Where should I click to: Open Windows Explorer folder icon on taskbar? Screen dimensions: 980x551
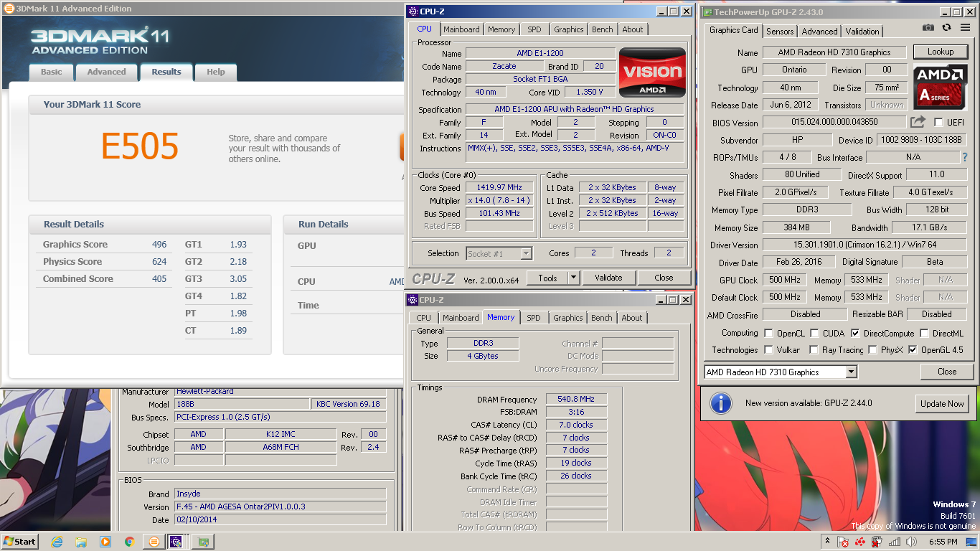pyautogui.click(x=81, y=542)
